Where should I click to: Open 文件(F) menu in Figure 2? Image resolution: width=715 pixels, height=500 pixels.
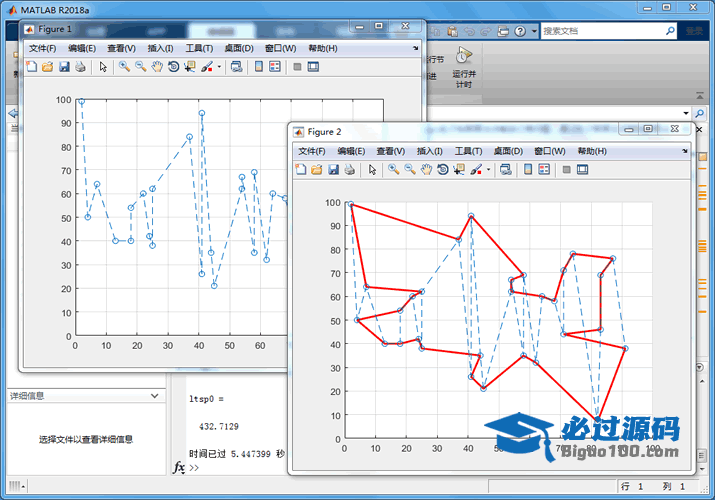pyautogui.click(x=311, y=151)
